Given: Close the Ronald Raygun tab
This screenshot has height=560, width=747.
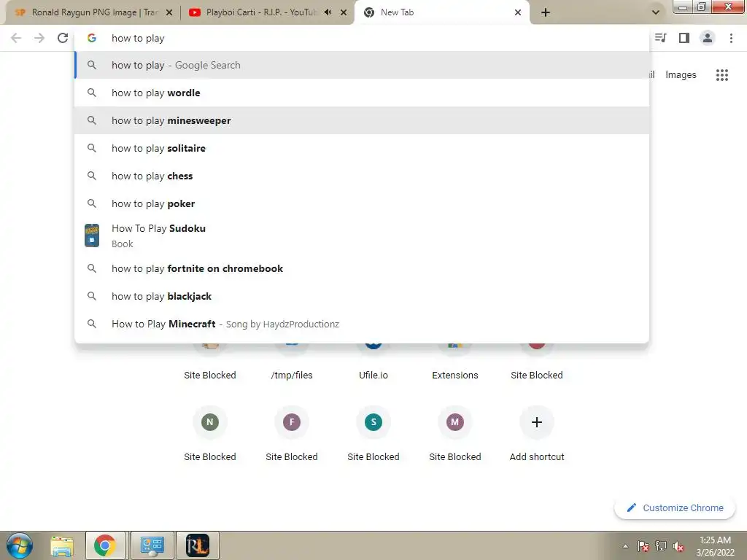Looking at the screenshot, I should pyautogui.click(x=169, y=12).
